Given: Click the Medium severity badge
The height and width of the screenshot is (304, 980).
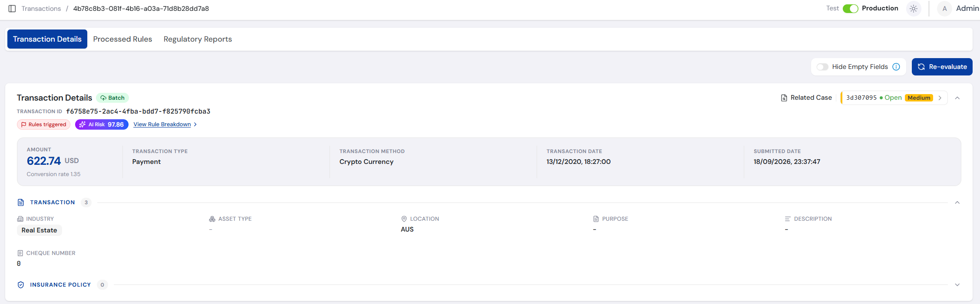Looking at the screenshot, I should [x=919, y=98].
